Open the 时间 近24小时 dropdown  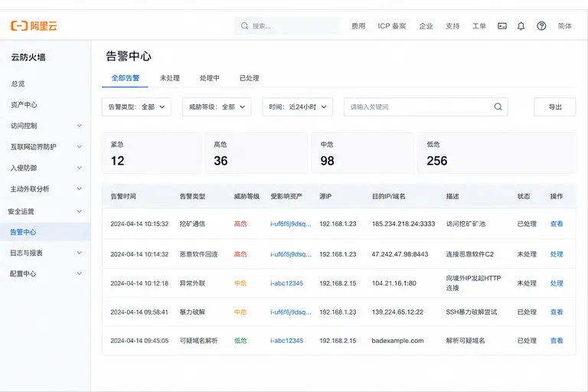click(297, 107)
